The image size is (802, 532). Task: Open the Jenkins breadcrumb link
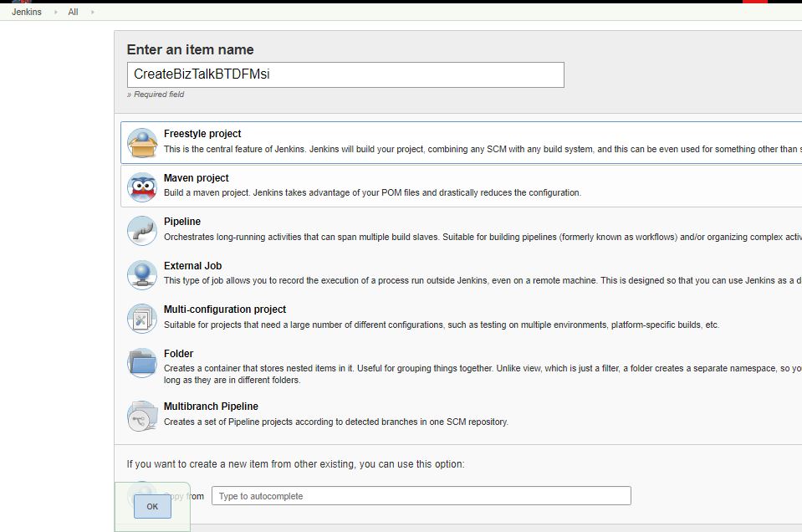click(27, 12)
